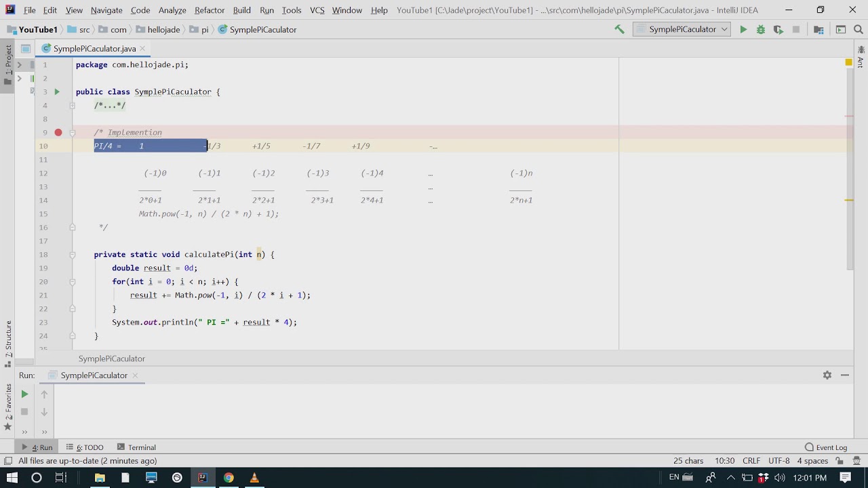The image size is (868, 488).
Task: Click the down arrow in the Run panel
Action: (44, 411)
